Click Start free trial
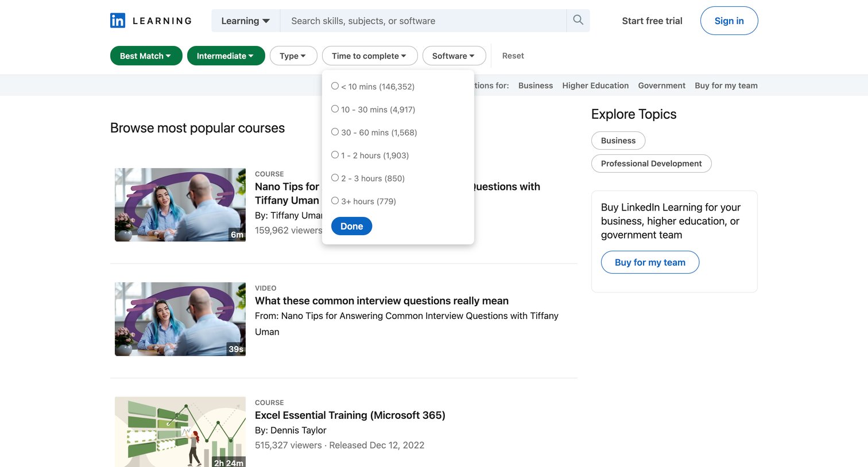 click(652, 21)
